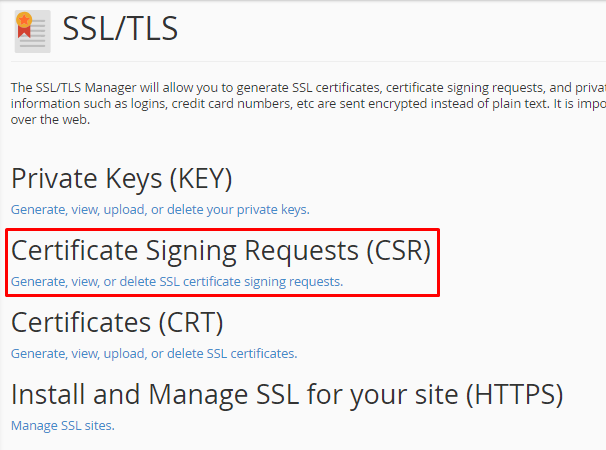Screen dimensions: 606x450
Task: Click the (HTTPS) abbreviation in Install heading
Action: (x=514, y=395)
